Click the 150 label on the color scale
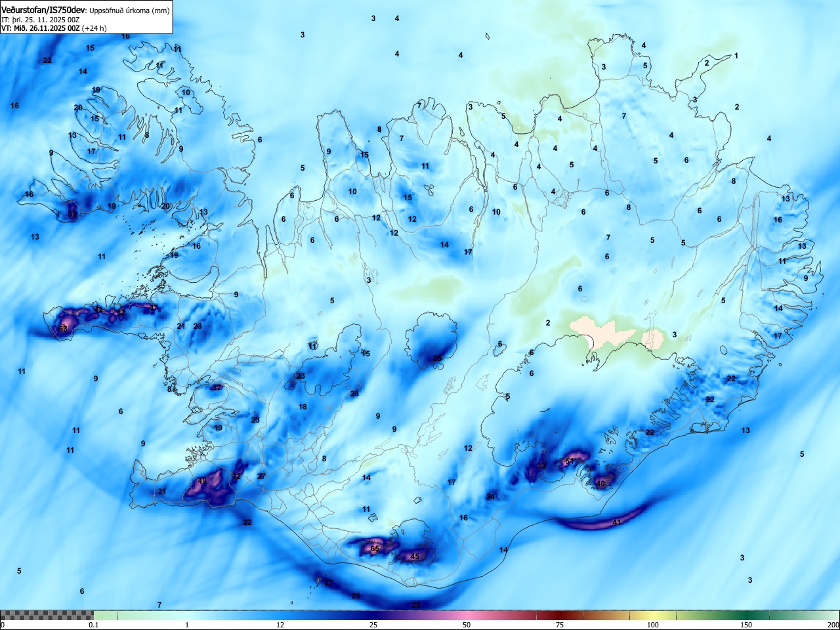 tap(746, 625)
